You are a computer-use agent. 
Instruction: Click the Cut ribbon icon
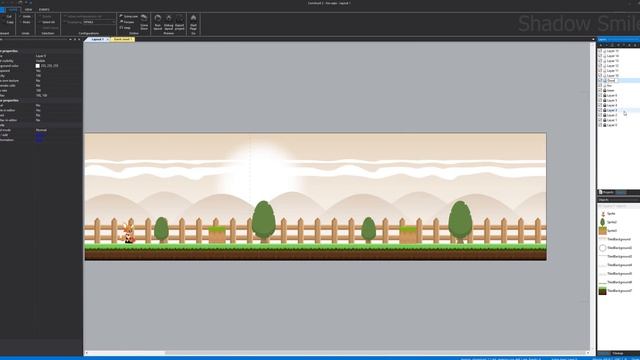pos(4,16)
